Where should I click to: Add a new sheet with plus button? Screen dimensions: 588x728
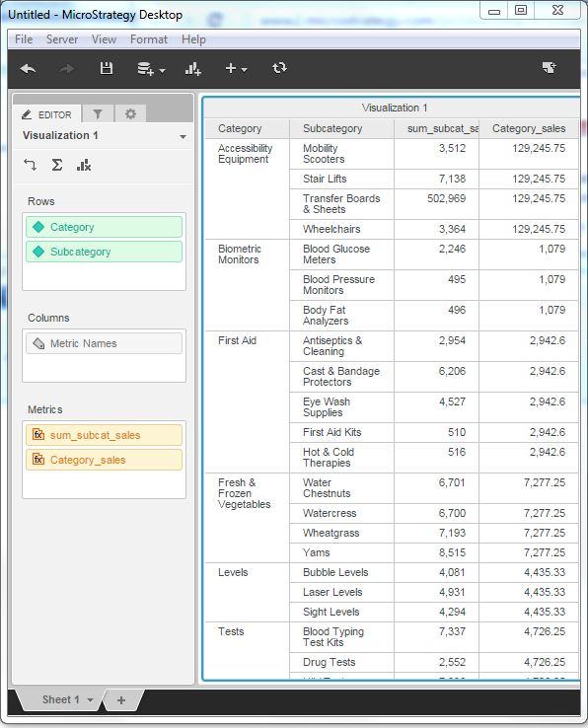(121, 700)
